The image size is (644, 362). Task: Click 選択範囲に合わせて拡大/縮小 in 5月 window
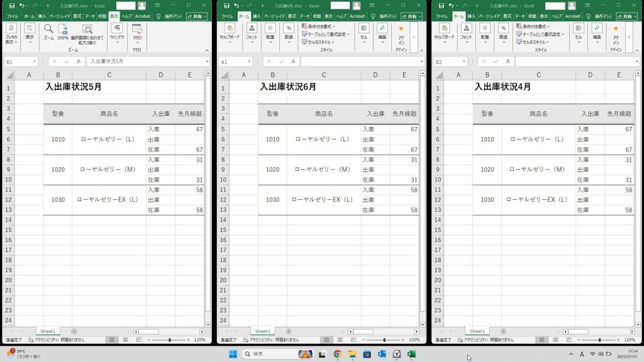tap(87, 34)
